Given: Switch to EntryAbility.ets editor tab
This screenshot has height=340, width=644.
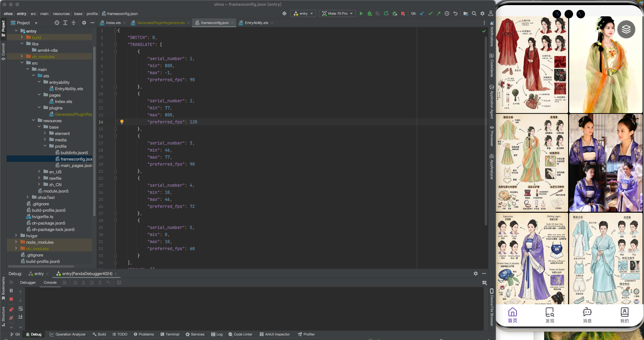Looking at the screenshot, I should point(256,23).
